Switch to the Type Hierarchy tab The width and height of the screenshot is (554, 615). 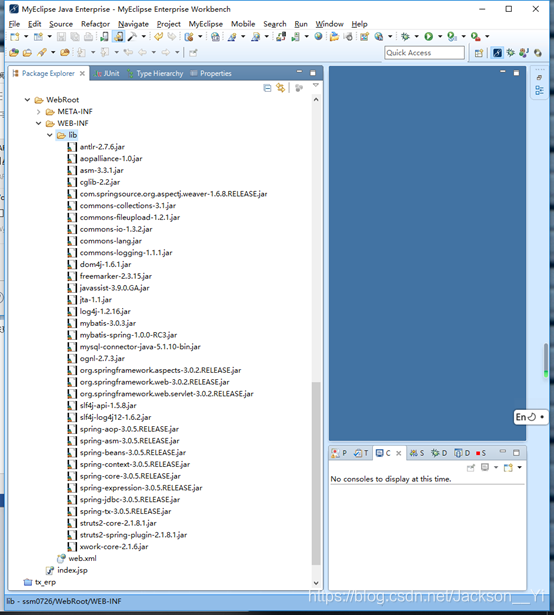coord(155,73)
